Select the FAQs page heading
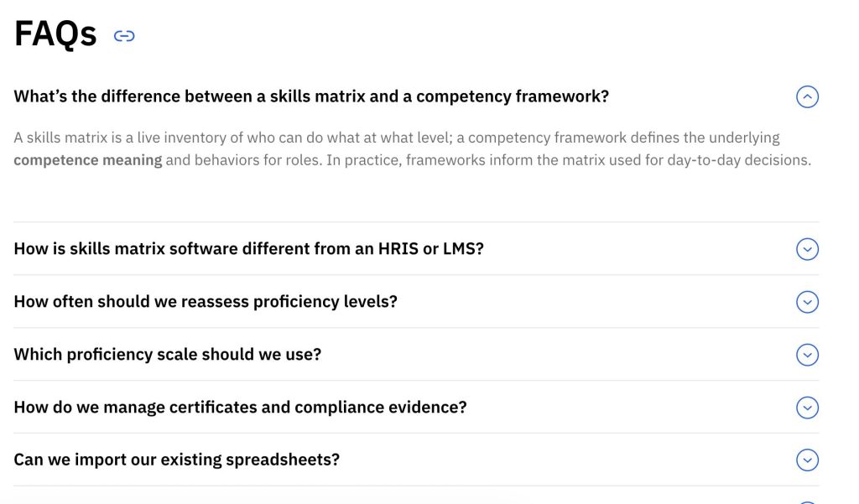Screen dimensions: 859x504 click(x=54, y=34)
